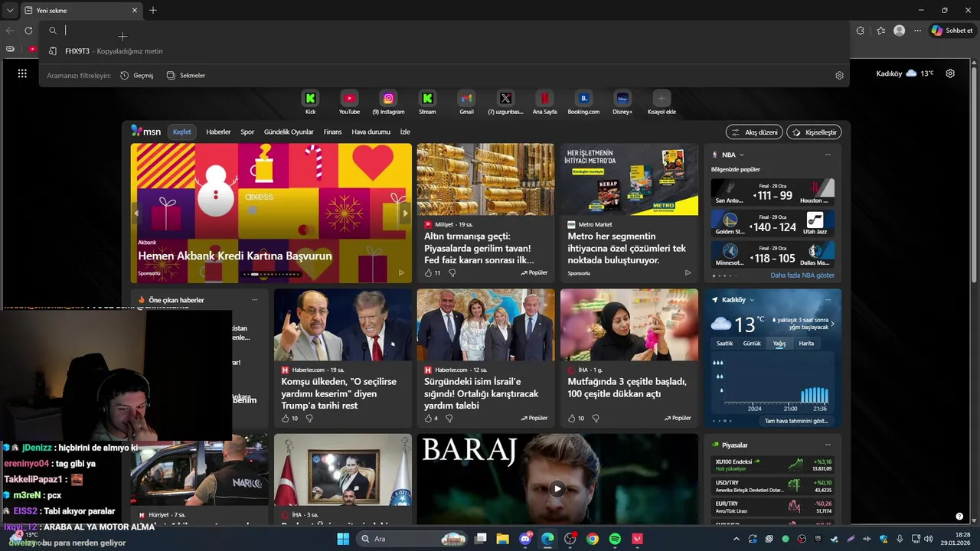Switch weather card to Saatlik tab

coord(724,344)
